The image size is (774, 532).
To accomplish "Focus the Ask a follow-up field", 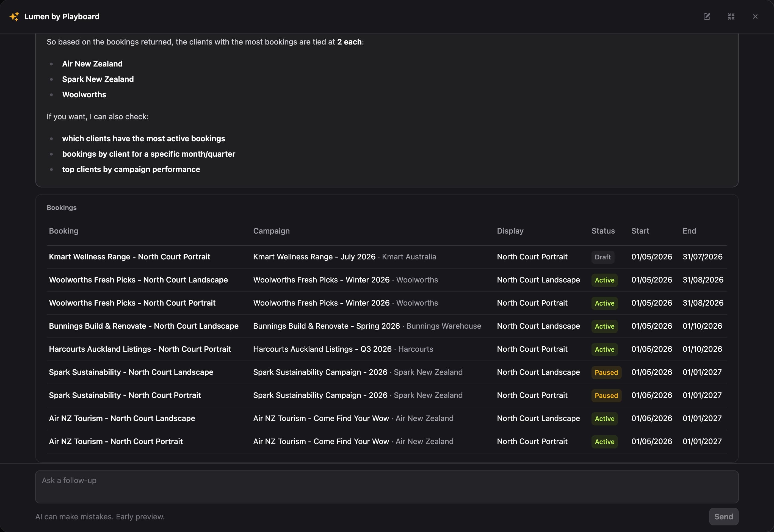I will 387,487.
